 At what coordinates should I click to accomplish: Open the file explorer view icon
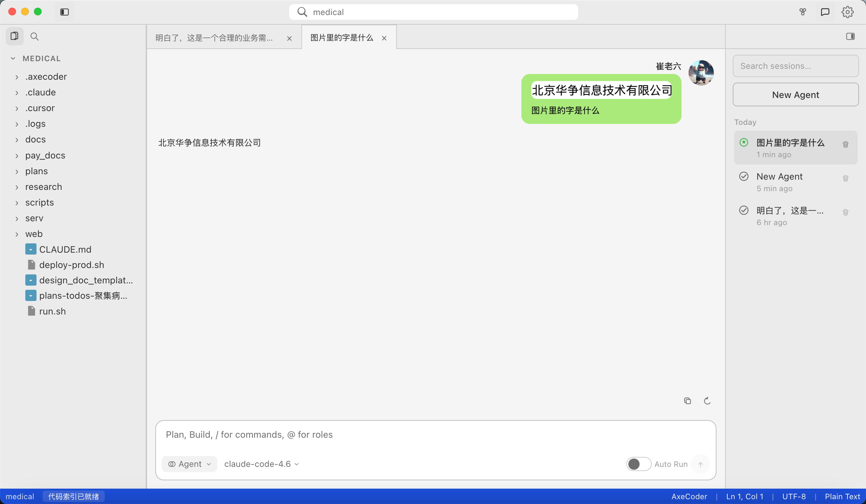coord(14,36)
